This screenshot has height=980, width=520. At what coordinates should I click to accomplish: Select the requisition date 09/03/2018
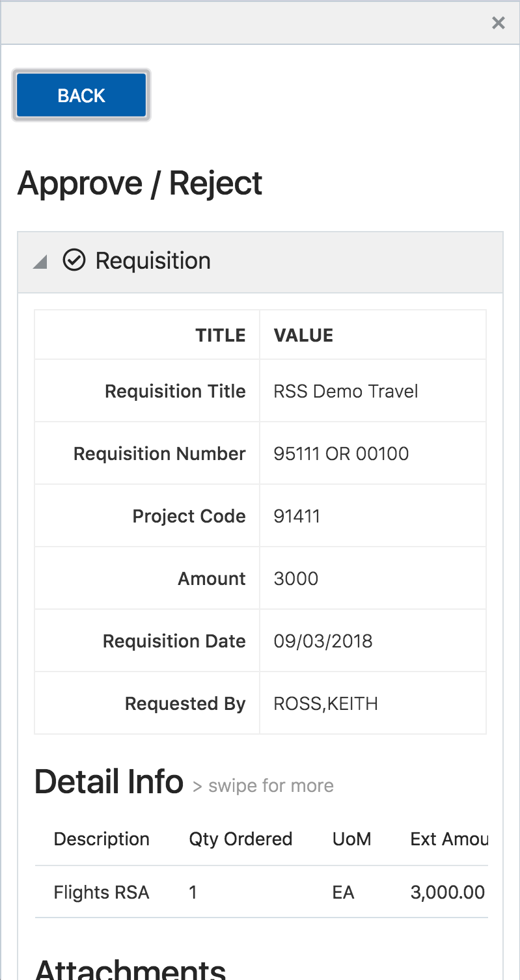(323, 641)
